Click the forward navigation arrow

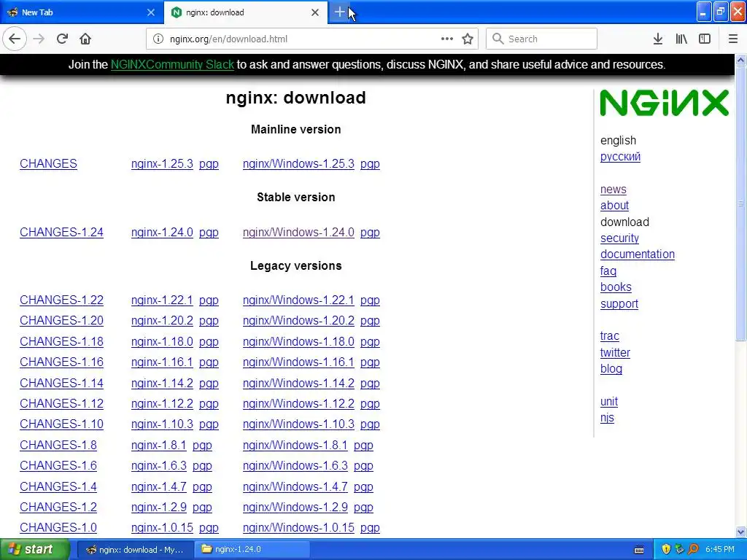click(x=39, y=39)
